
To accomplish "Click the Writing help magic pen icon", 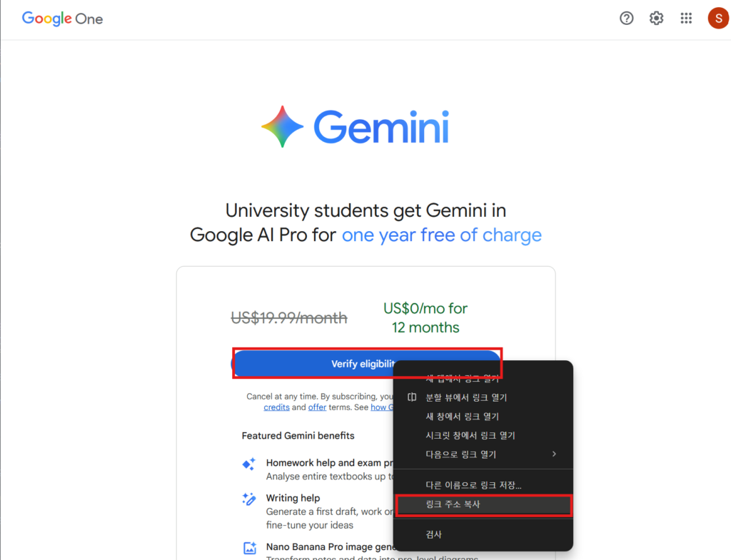I will (249, 499).
